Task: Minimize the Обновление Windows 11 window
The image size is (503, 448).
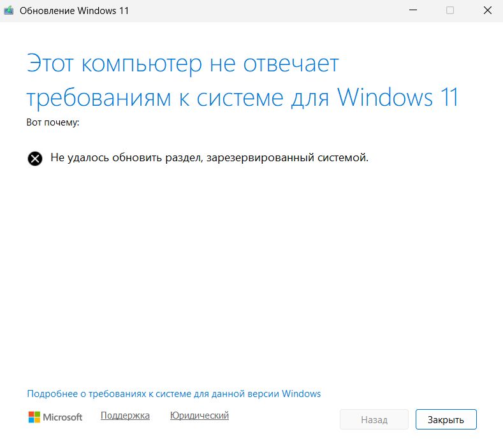Action: 413,10
